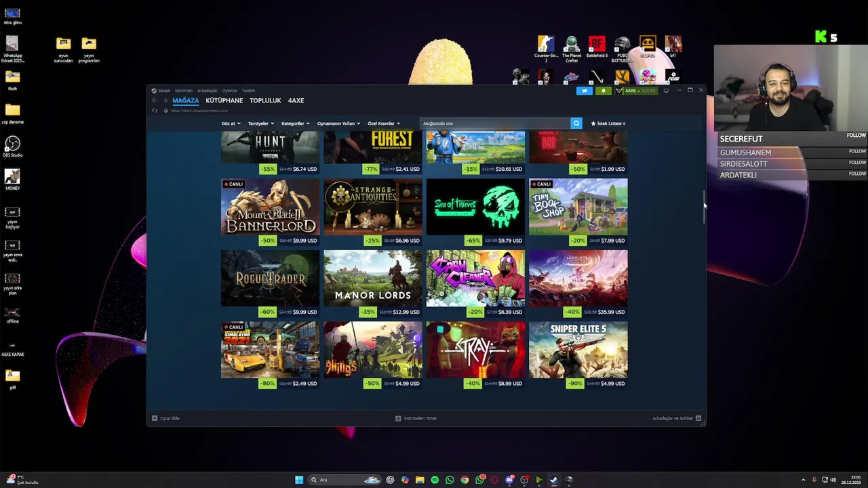Expand the Tavsiyeler dropdown
This screenshot has height=488, width=868.
click(261, 123)
